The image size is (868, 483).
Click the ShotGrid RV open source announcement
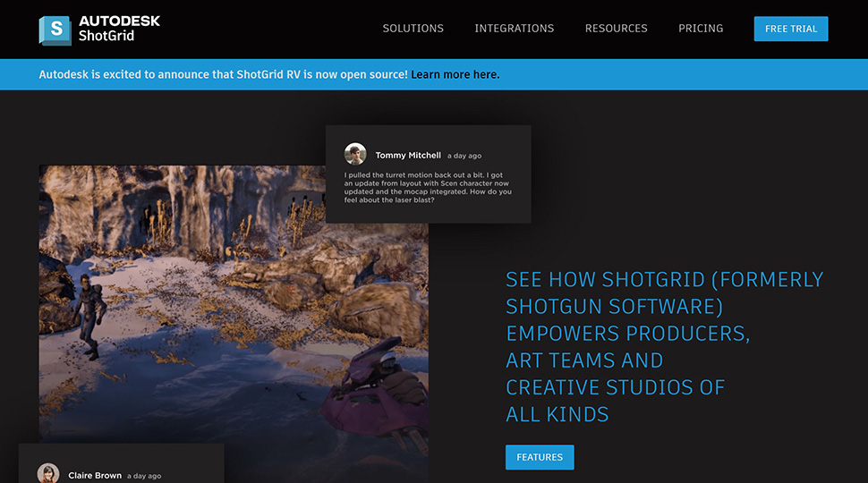coord(223,75)
